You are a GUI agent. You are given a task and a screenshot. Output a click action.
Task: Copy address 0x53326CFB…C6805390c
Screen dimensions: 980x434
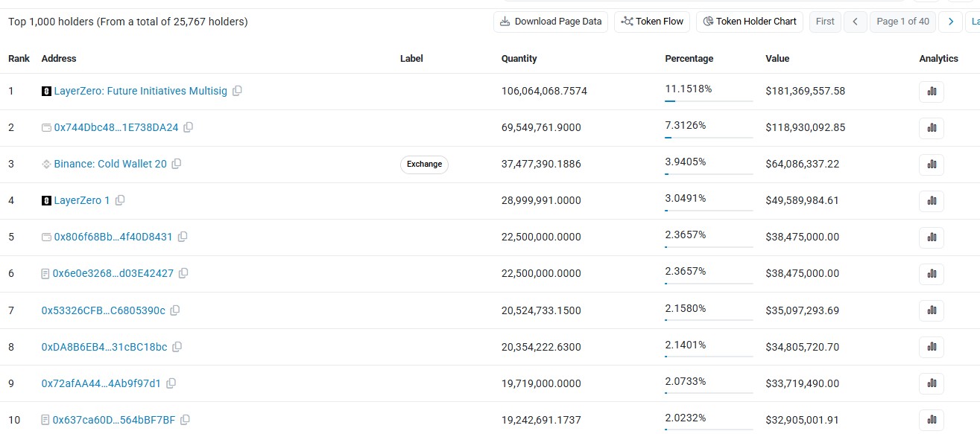(174, 310)
